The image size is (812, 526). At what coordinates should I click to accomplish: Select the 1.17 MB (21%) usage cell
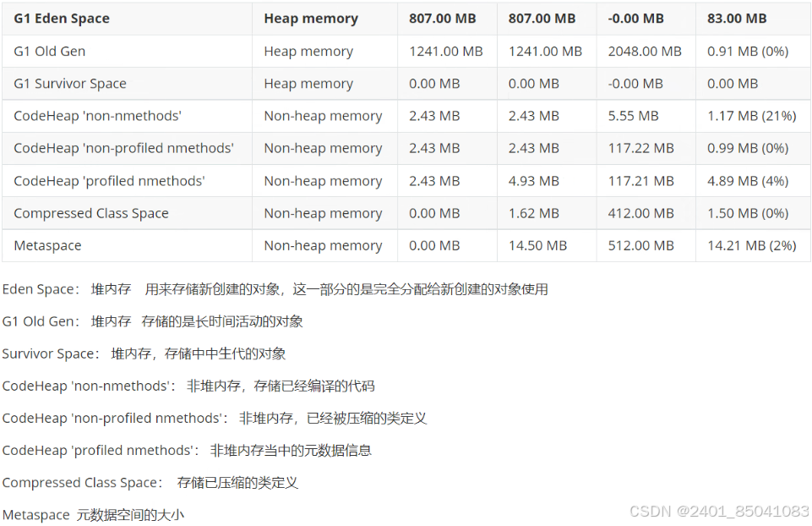coord(753,116)
